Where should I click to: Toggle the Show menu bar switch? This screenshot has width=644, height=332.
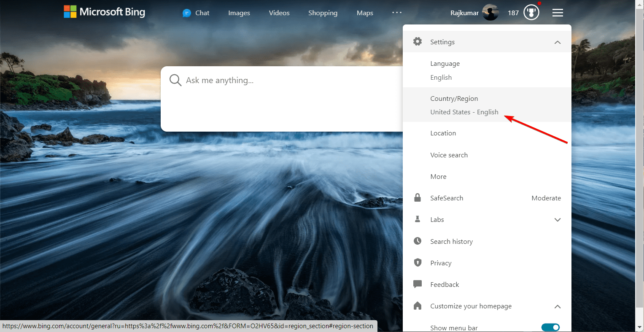coord(550,327)
